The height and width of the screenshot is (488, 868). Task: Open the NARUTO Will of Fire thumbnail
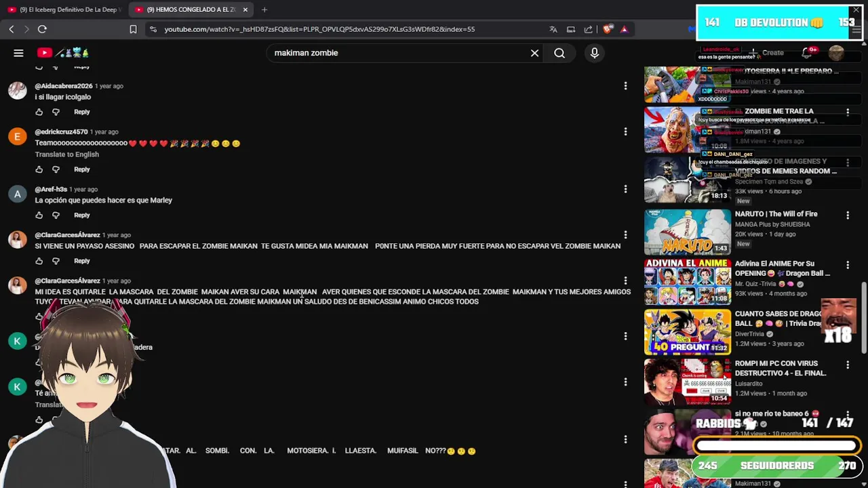pos(688,232)
